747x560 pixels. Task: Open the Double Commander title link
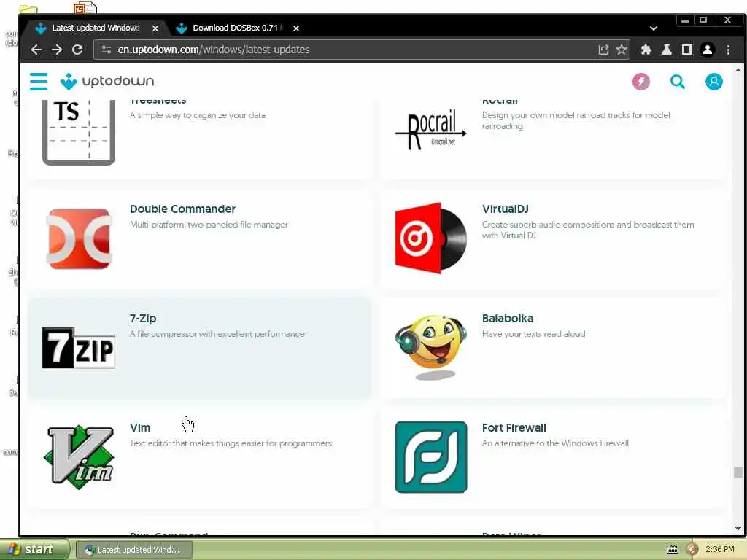(182, 209)
